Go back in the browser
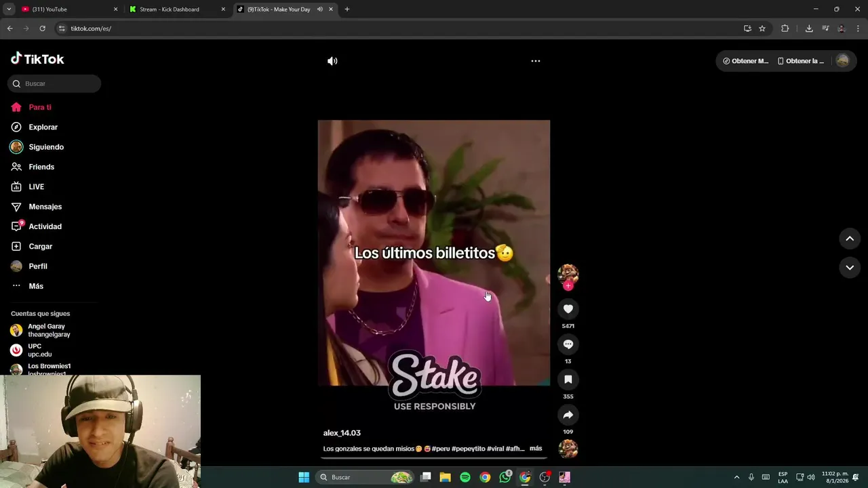868x488 pixels. pyautogui.click(x=9, y=28)
